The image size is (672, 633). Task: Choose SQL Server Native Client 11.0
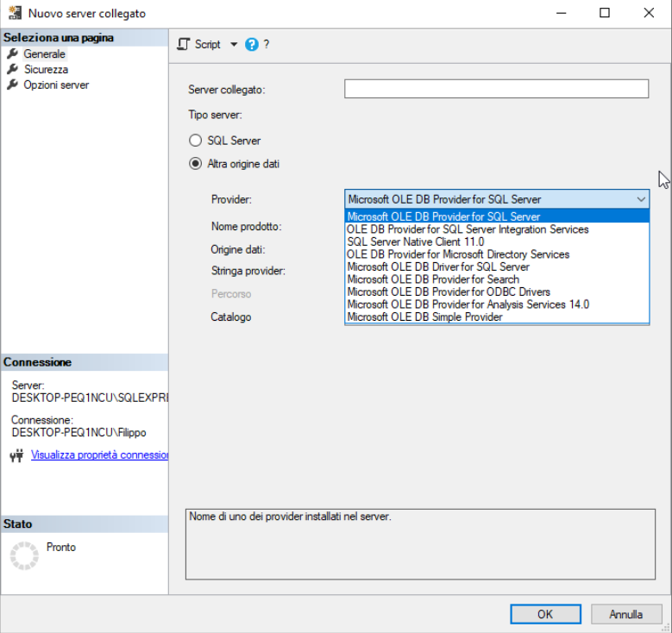coord(497,241)
